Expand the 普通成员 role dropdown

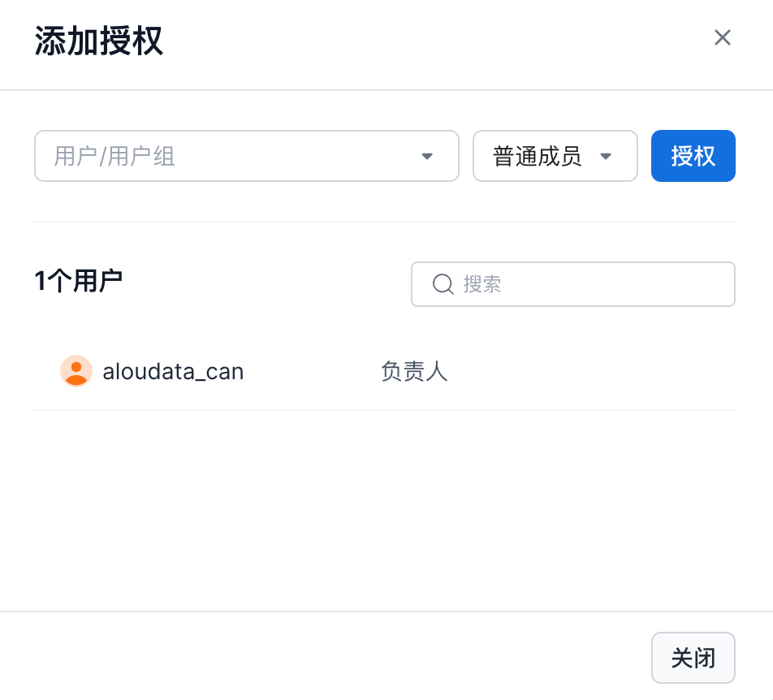(x=555, y=156)
